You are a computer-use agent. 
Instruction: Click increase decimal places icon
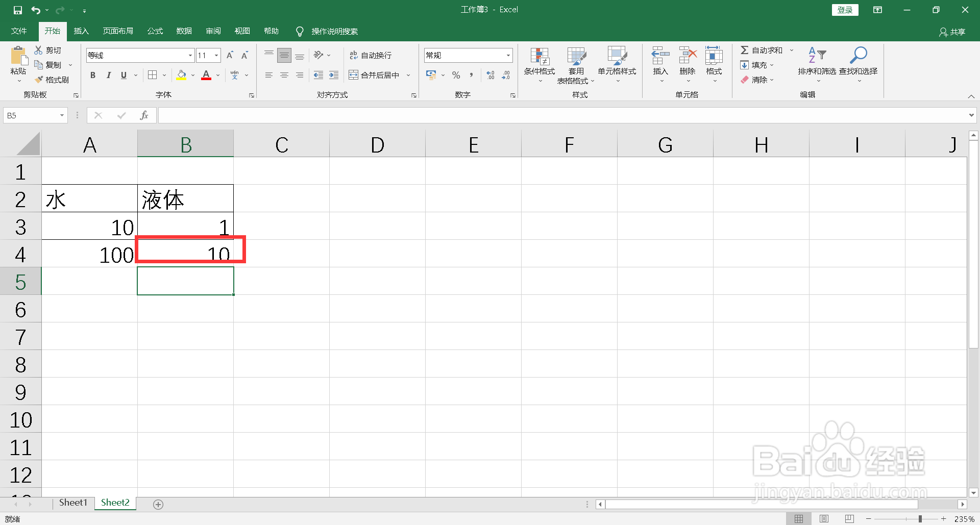[491, 75]
